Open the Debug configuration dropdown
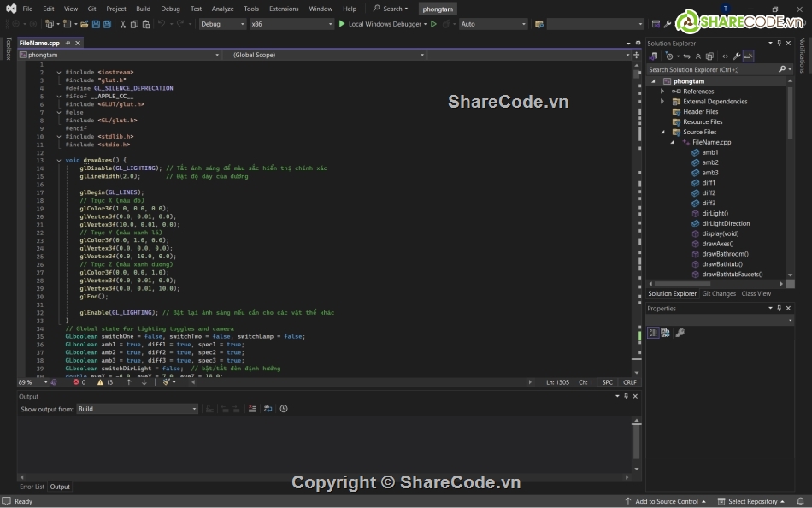 (x=223, y=24)
